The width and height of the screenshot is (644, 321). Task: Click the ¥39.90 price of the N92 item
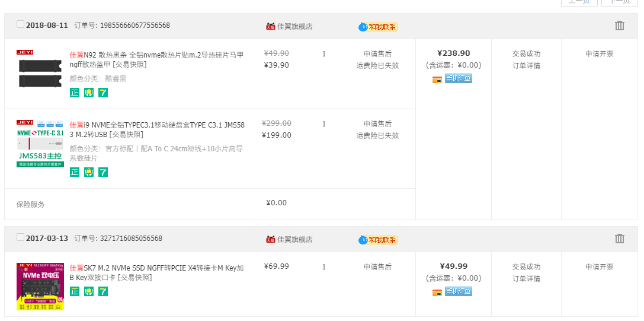pyautogui.click(x=277, y=65)
